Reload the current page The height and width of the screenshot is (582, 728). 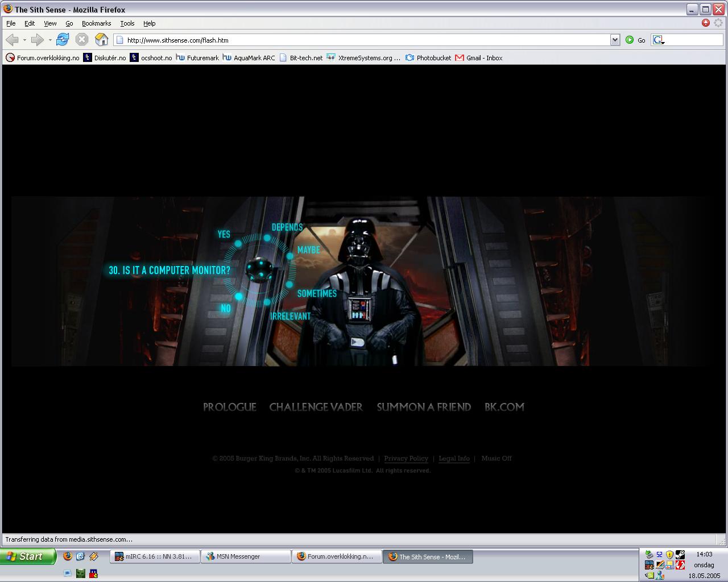pyautogui.click(x=63, y=40)
